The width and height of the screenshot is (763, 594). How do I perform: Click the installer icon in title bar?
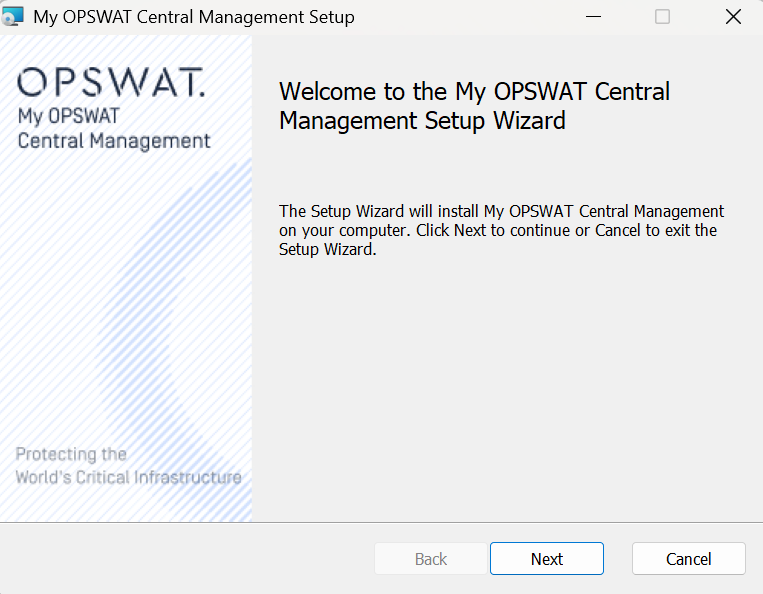(12, 17)
